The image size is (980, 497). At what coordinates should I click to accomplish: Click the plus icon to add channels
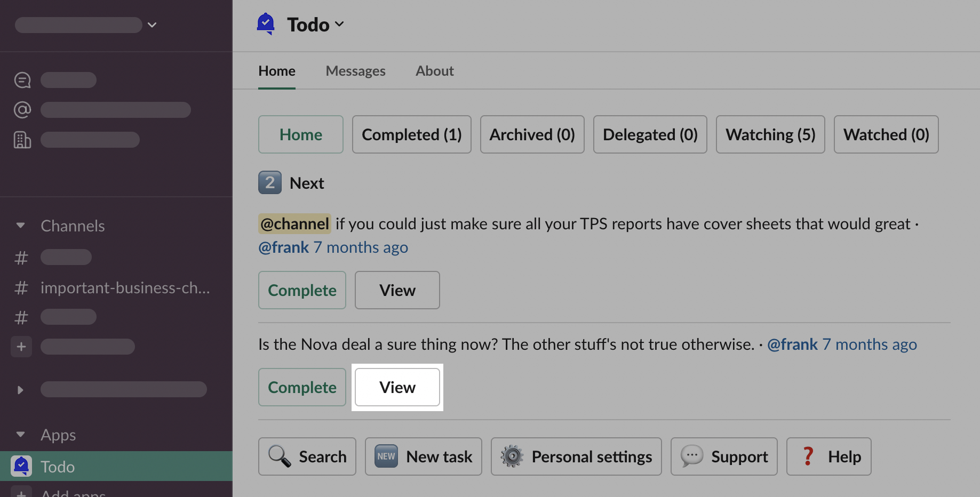pyautogui.click(x=21, y=347)
